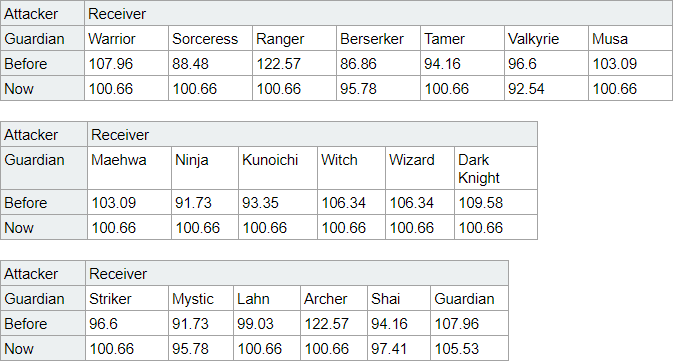The image size is (674, 362).
Task: Click Lahn's before value 99.03
Action: (267, 323)
